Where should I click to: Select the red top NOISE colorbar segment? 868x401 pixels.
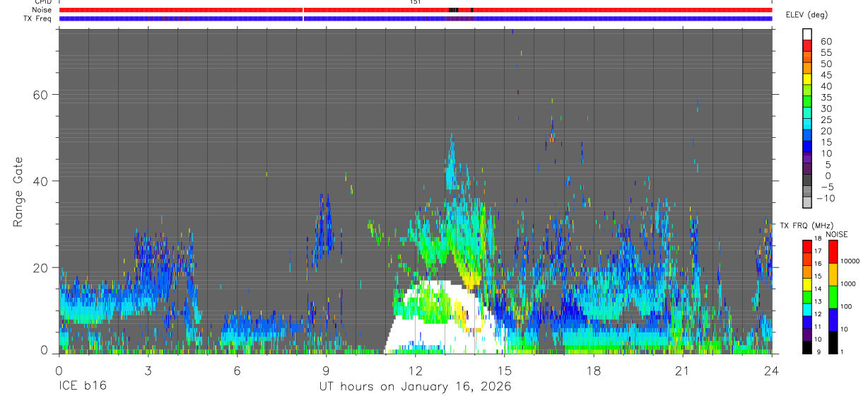833,252
